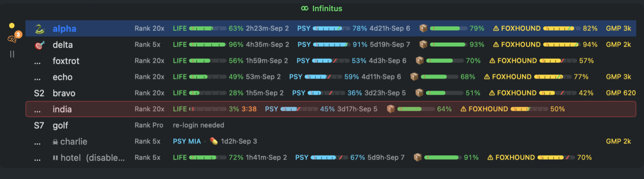Viewport: 644px width, 179px height.
Task: Select the echo account name
Action: click(x=62, y=77)
